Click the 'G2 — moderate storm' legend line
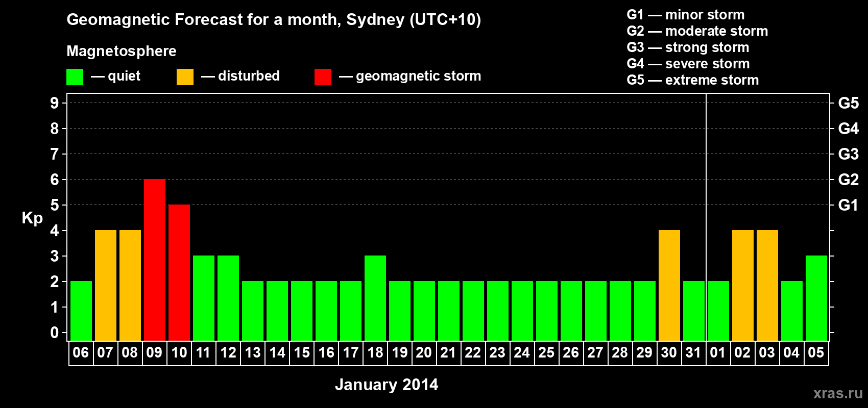 (697, 31)
